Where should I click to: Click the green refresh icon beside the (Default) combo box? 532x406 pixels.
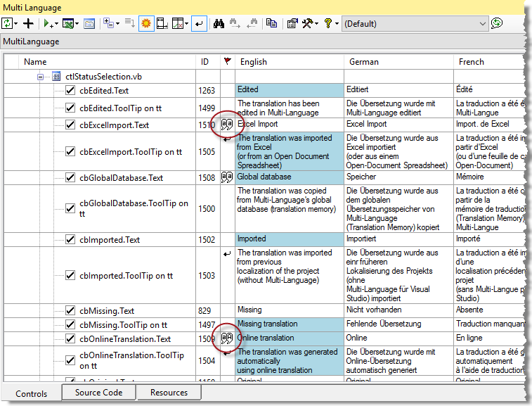coord(498,23)
